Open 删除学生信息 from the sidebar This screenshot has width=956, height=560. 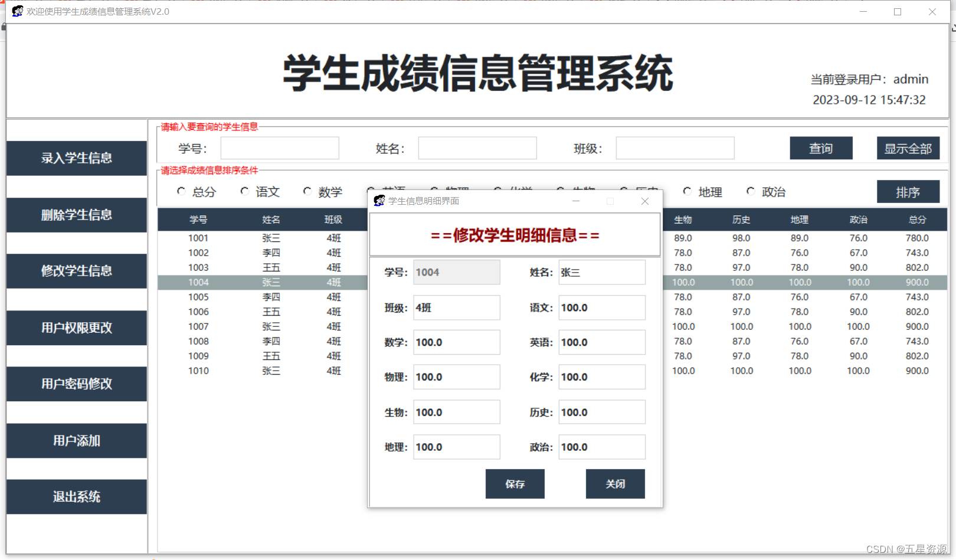[76, 215]
